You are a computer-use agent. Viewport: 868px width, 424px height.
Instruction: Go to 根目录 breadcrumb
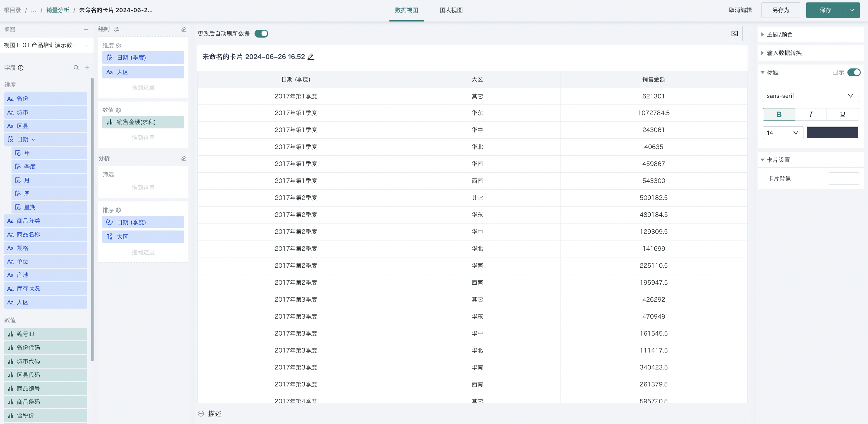(x=12, y=10)
